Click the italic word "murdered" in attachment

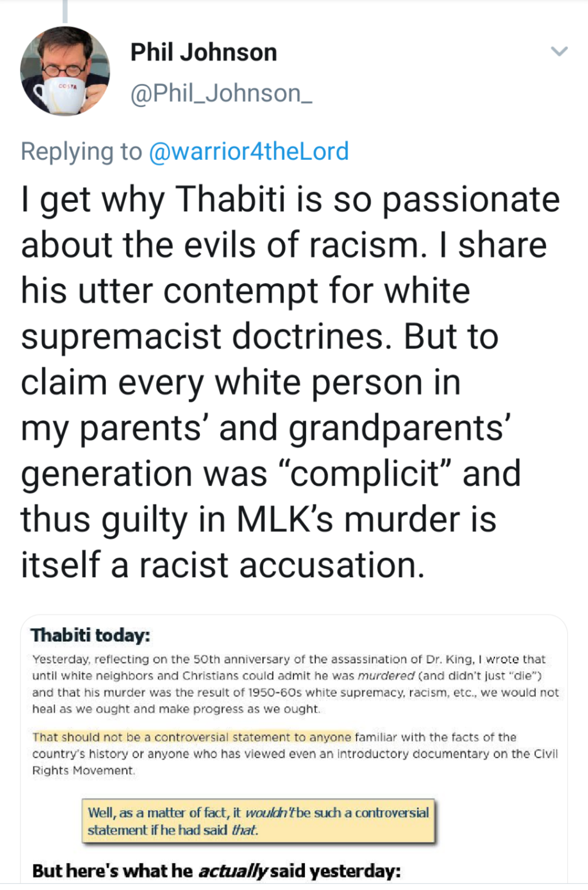[386, 676]
